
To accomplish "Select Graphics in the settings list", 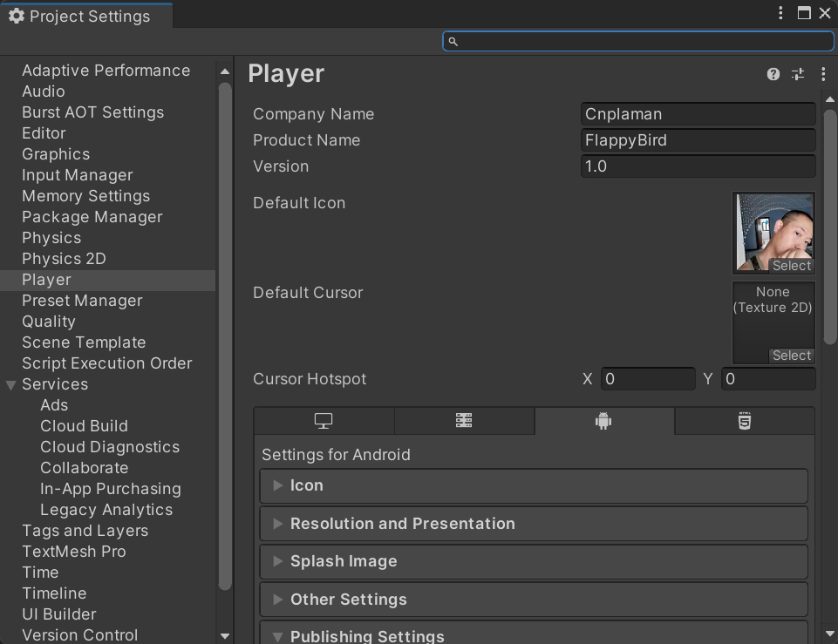I will (56, 154).
